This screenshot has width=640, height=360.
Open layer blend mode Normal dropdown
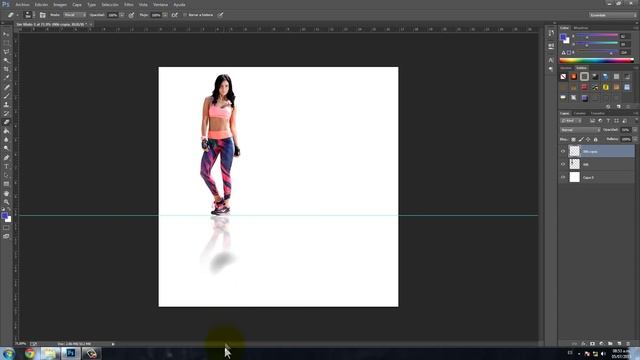click(580, 130)
